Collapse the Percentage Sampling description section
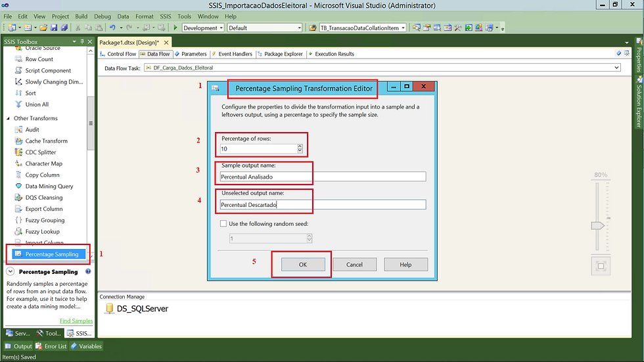Viewport: 644px width, 362px height. click(x=11, y=272)
